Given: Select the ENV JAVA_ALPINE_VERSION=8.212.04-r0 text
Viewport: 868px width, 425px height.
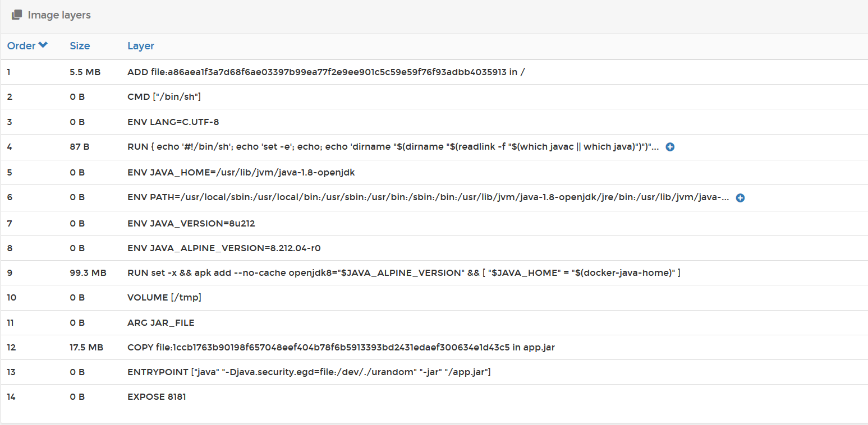Looking at the screenshot, I should pos(224,248).
